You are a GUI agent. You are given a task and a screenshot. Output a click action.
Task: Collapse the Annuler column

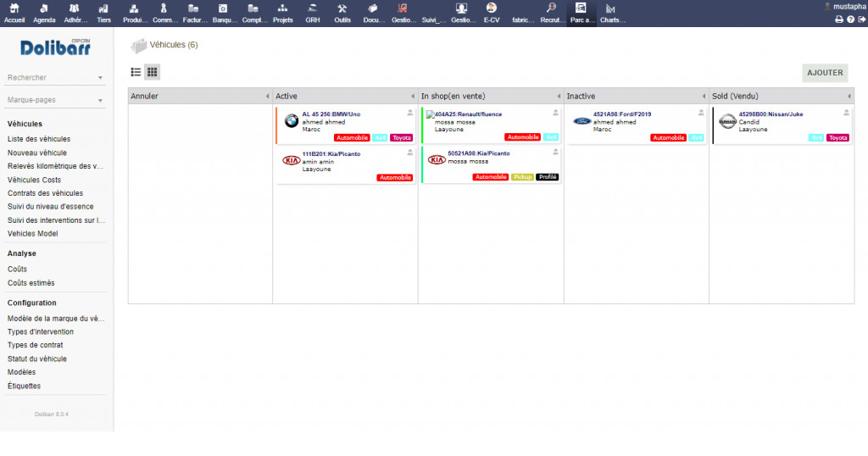click(267, 97)
